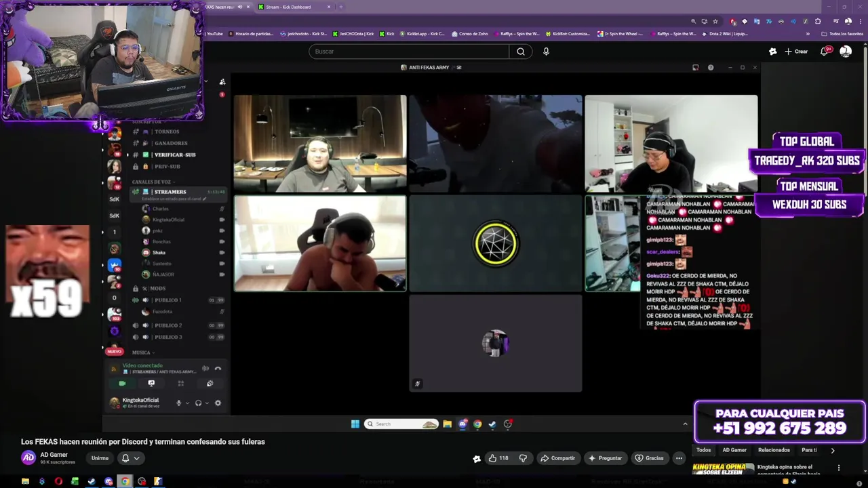Disconnect from the voice call
Viewport: 868px width, 488px height.
218,369
